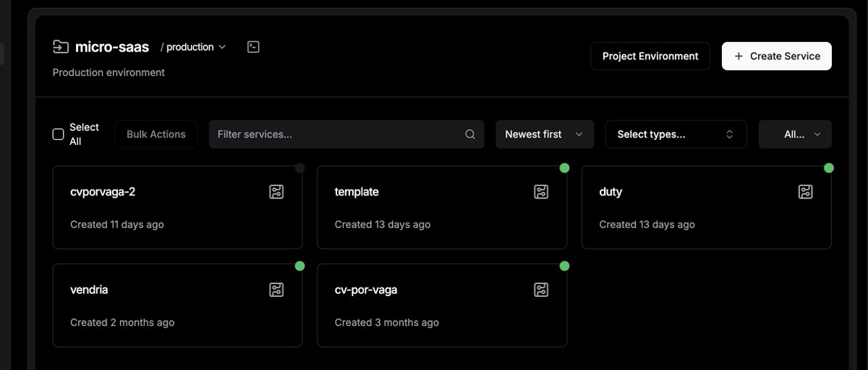Click 'Created 11 days ago' text
This screenshot has width=868, height=370.
[x=117, y=224]
